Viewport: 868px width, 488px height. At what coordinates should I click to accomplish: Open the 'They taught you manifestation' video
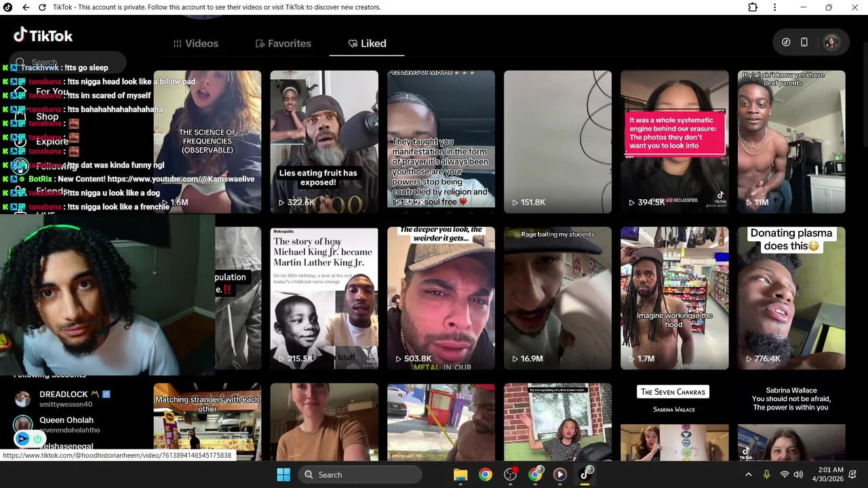click(441, 142)
